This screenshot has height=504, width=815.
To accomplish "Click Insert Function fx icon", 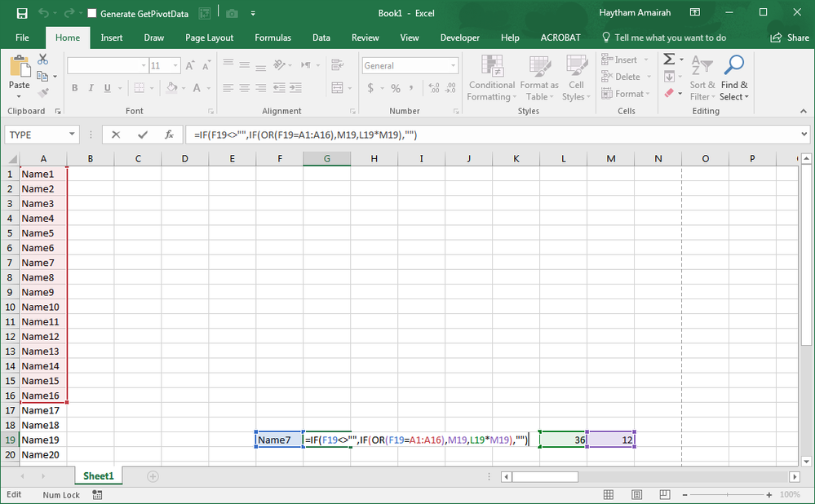I will pyautogui.click(x=169, y=135).
